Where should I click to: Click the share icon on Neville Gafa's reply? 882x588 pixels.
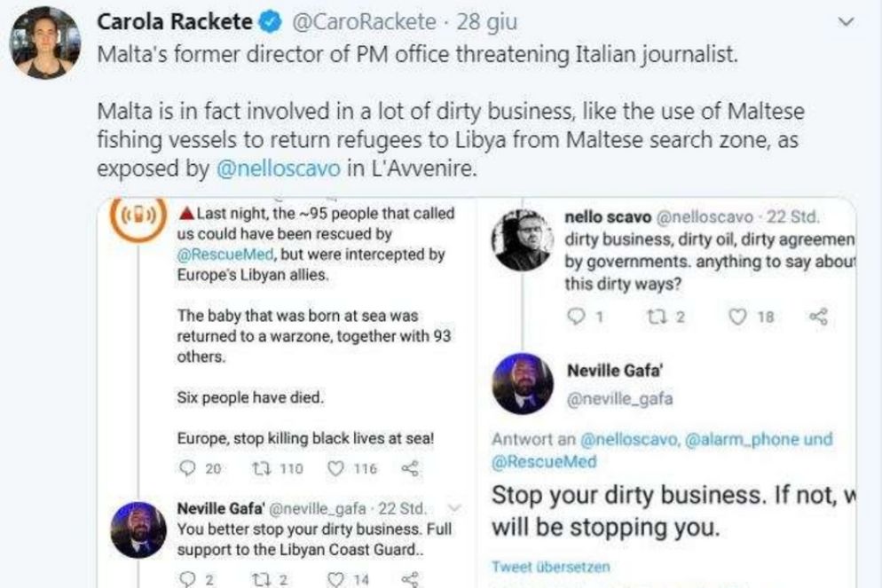[x=408, y=577]
